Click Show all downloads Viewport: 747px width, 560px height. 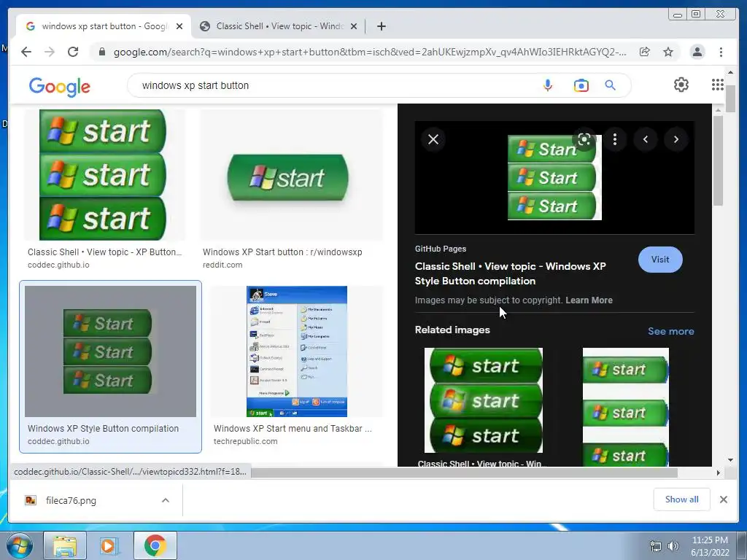coord(682,499)
